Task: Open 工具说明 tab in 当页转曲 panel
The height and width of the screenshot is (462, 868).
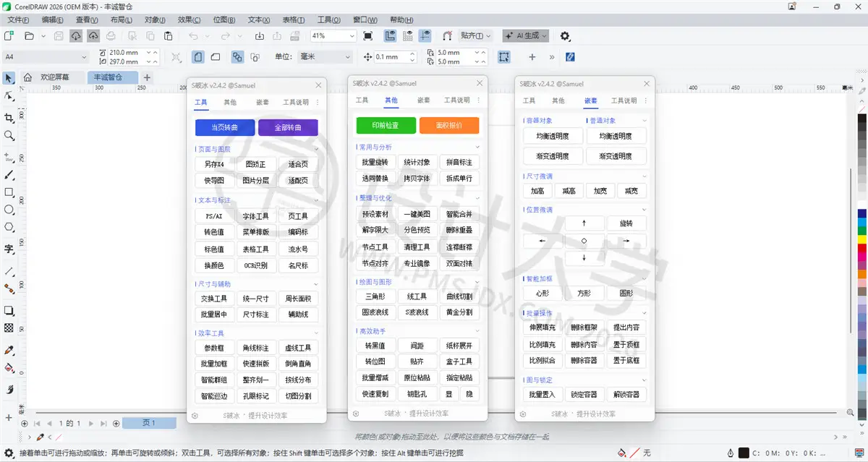Action: [295, 102]
